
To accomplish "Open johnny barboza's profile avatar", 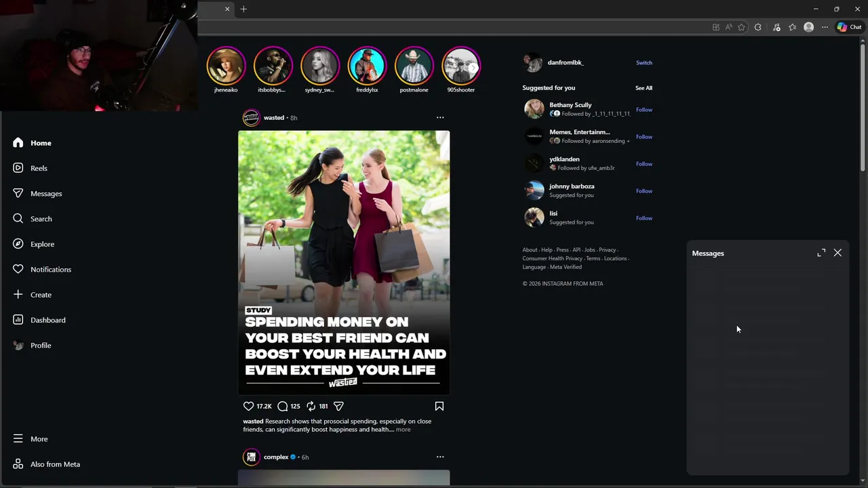I will pyautogui.click(x=534, y=190).
